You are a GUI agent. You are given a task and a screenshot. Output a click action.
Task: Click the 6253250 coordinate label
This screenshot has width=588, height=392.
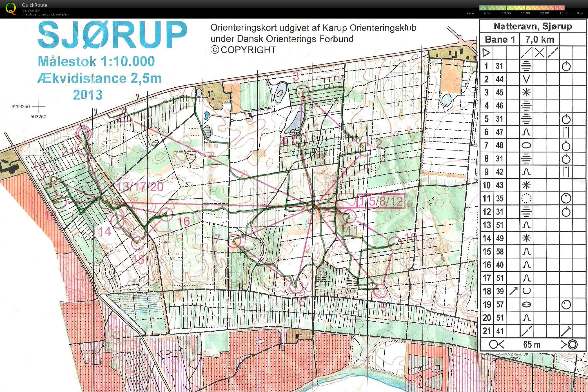pos(21,107)
